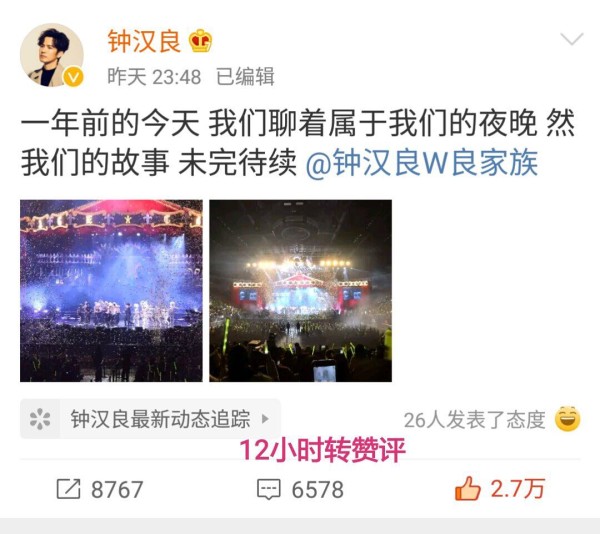Expand the topic card arrow

tap(265, 419)
